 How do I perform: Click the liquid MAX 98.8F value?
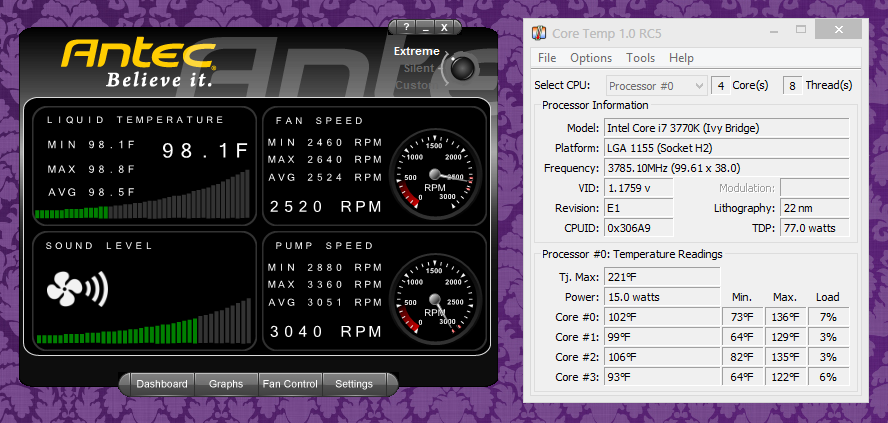92,169
